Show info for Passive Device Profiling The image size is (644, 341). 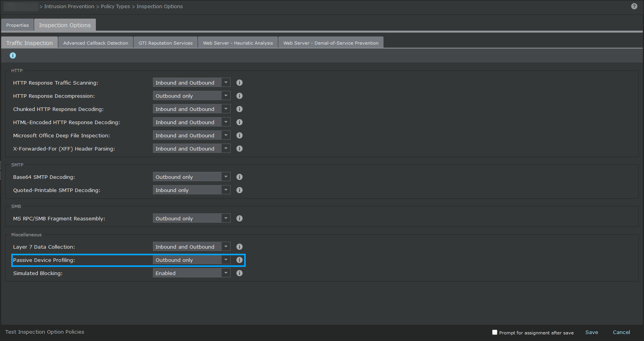pos(240,260)
